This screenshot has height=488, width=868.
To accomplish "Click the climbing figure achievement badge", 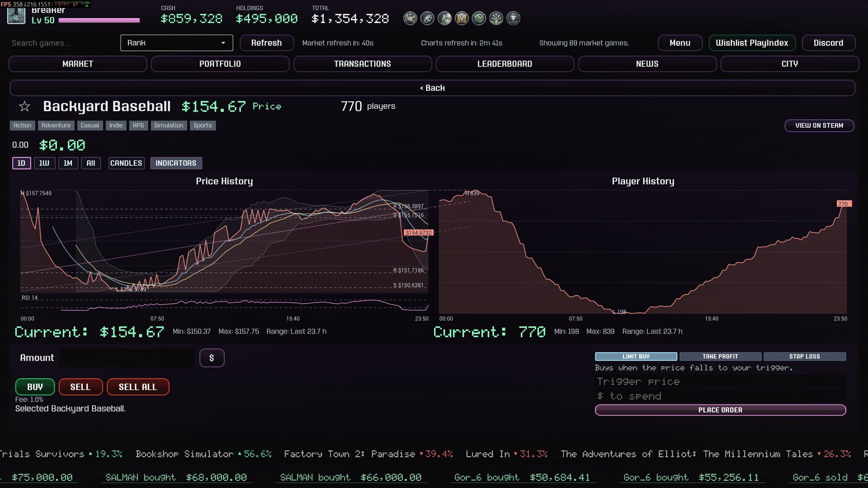I will click(x=444, y=19).
